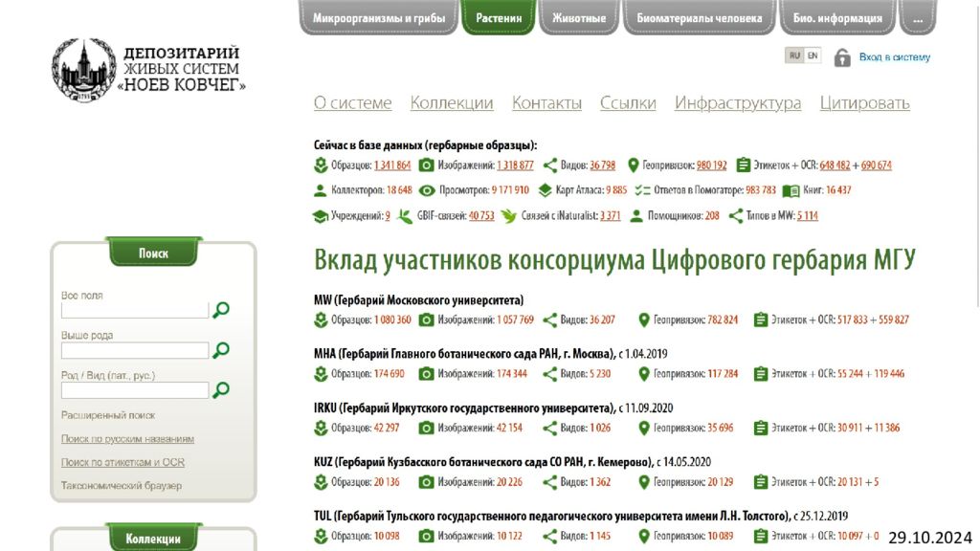The height and width of the screenshot is (551, 980).
Task: Open the Цитировать menu link
Action: pyautogui.click(x=864, y=102)
